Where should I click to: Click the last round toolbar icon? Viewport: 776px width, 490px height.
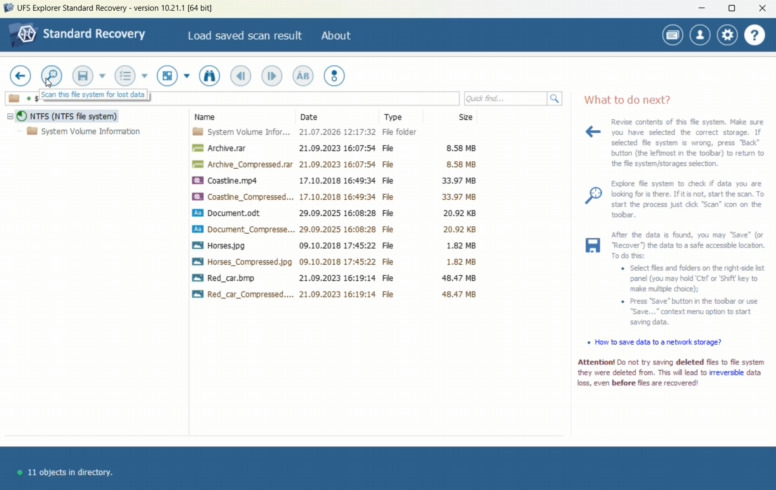[x=334, y=76]
